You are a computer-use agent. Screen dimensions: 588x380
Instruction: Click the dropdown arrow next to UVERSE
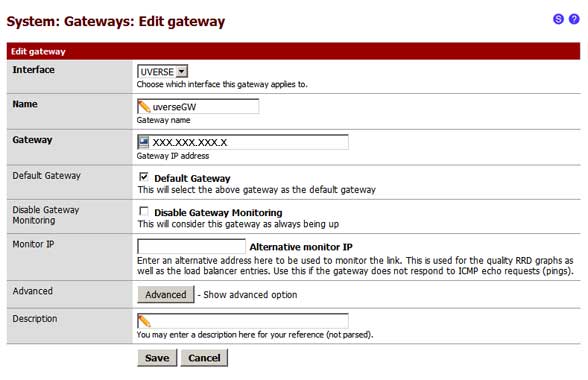click(182, 71)
